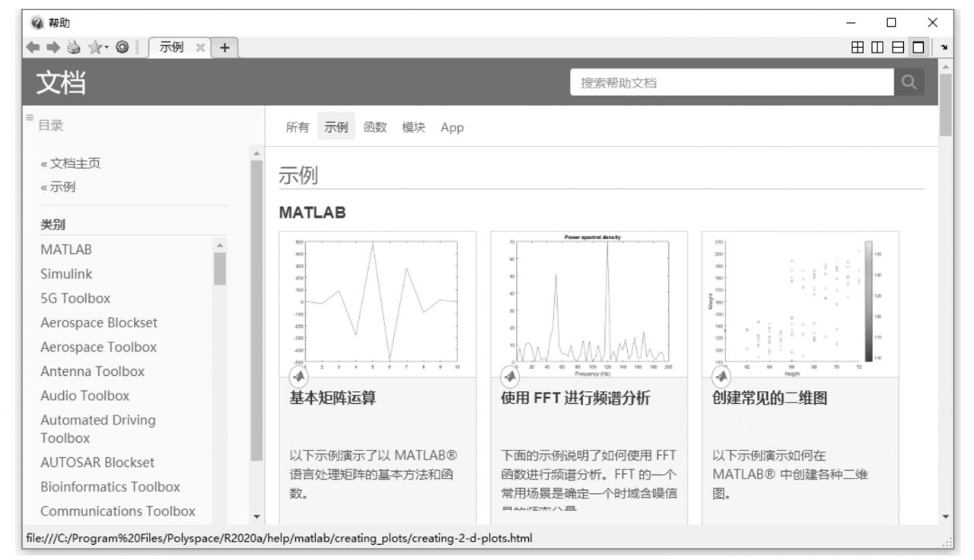Click the Power spectral density plot thumbnail
The height and width of the screenshot is (560, 974).
589,304
